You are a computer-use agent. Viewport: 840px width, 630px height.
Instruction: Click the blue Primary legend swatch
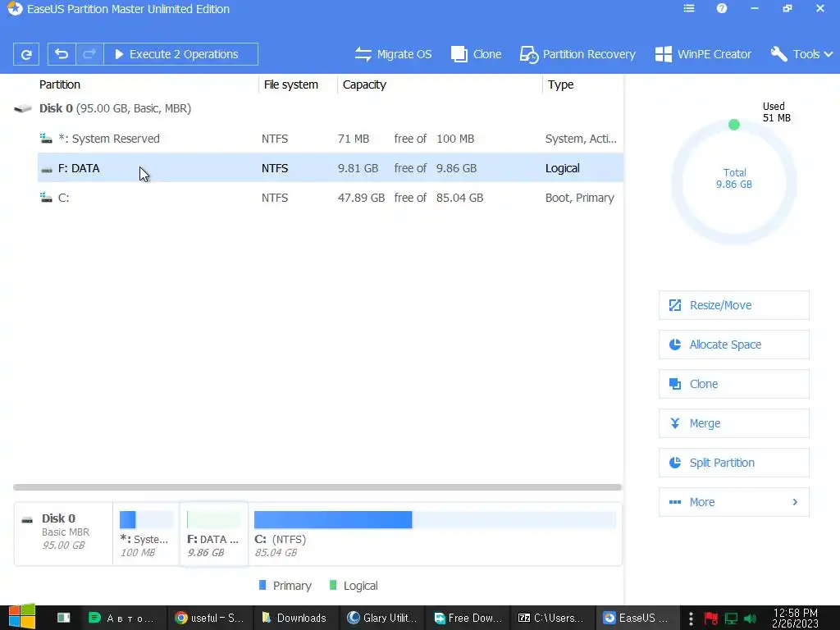click(x=262, y=585)
